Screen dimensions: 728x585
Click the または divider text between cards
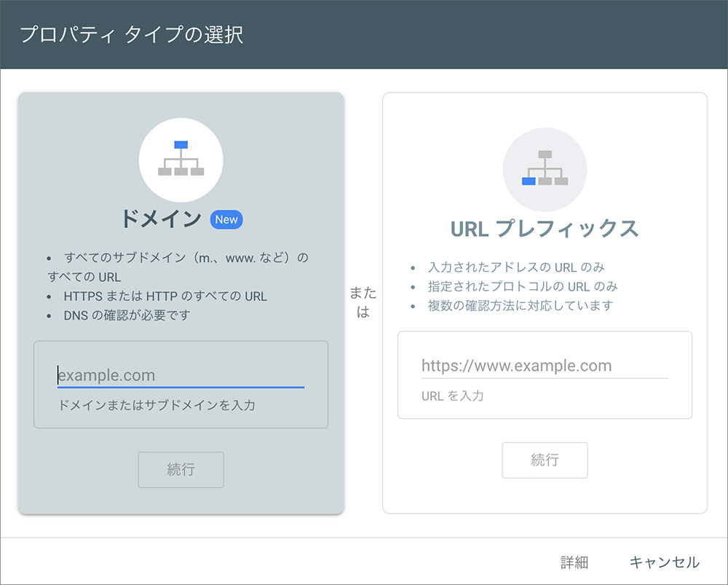[x=363, y=303]
